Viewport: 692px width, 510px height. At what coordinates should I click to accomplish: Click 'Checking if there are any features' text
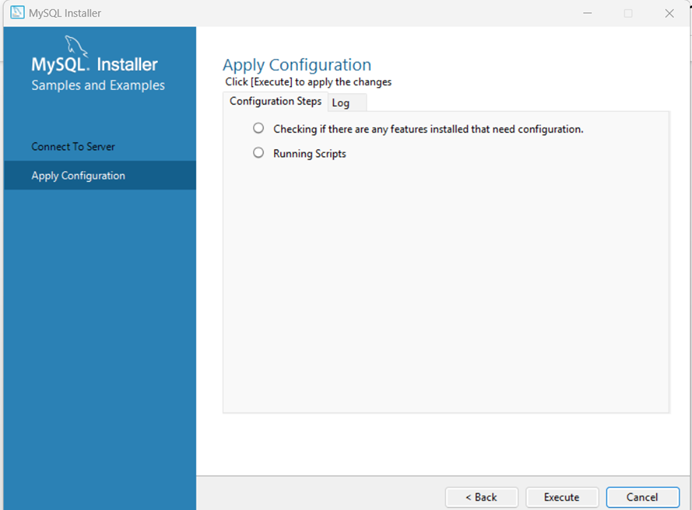pyautogui.click(x=428, y=129)
